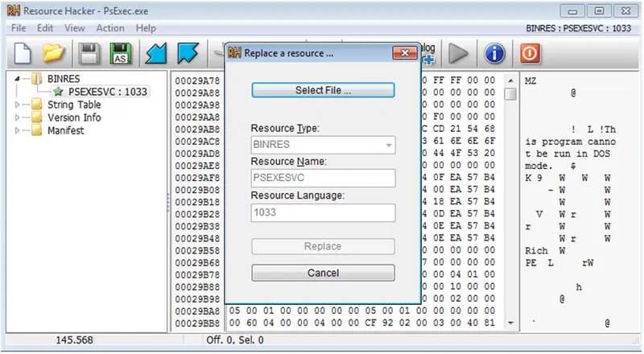Click 'BINRES : PSEXESVC : 1033' header label
The image size is (644, 354).
[578, 28]
